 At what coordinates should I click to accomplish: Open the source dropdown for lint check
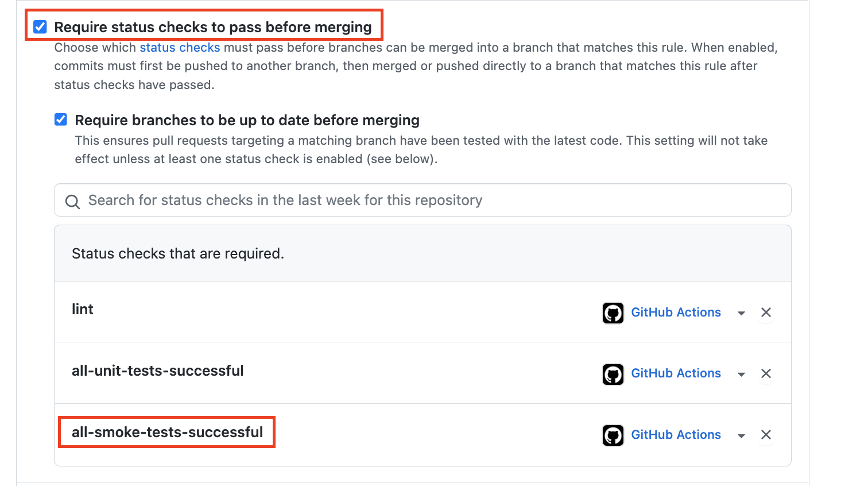click(x=741, y=313)
